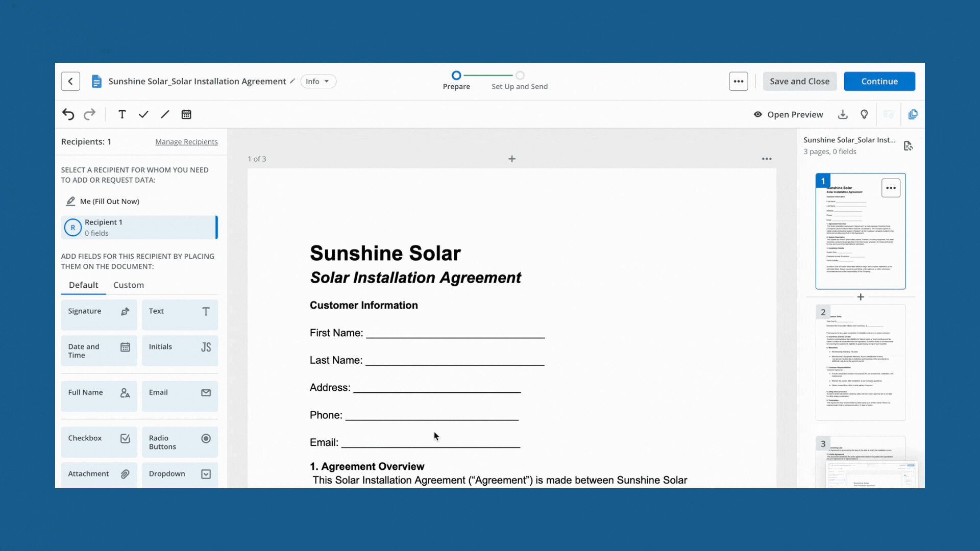This screenshot has width=980, height=551.
Task: Edit document name with pencil icon
Action: pos(292,81)
